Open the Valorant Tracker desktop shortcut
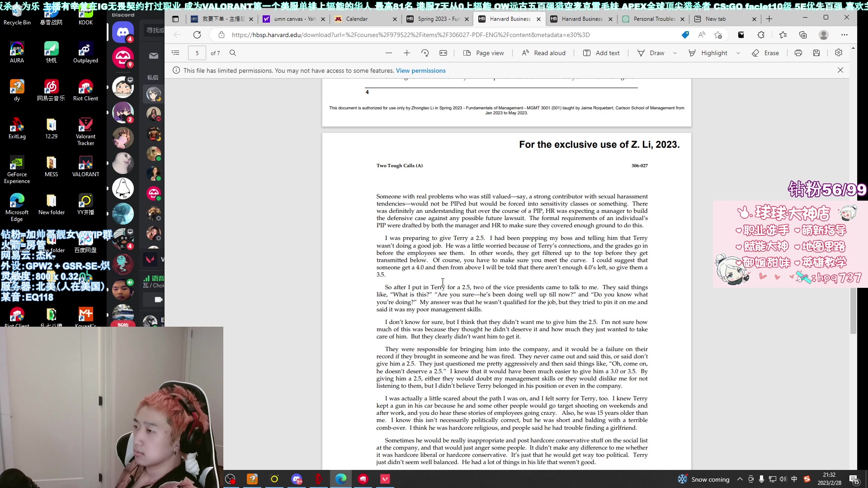The width and height of the screenshot is (868, 488). 85,131
